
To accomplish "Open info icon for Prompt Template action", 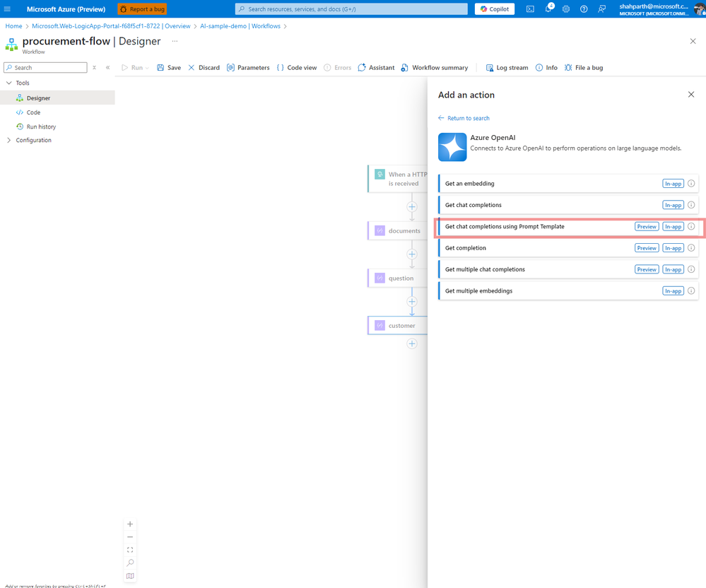I will pos(691,226).
